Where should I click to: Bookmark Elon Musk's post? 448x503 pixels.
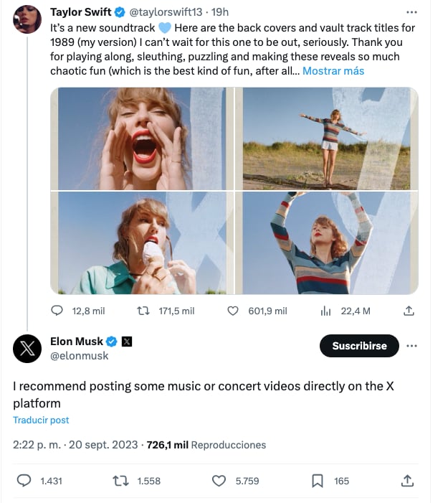(318, 481)
